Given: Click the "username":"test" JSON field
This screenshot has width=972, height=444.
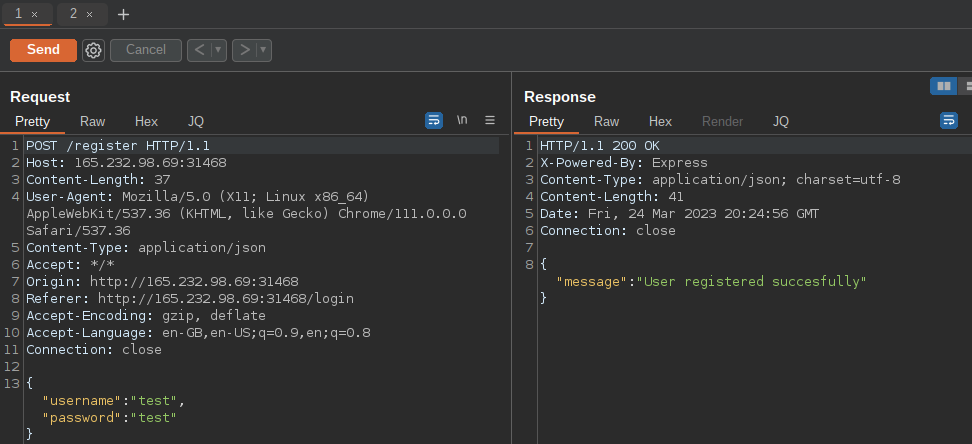Looking at the screenshot, I should tap(113, 401).
